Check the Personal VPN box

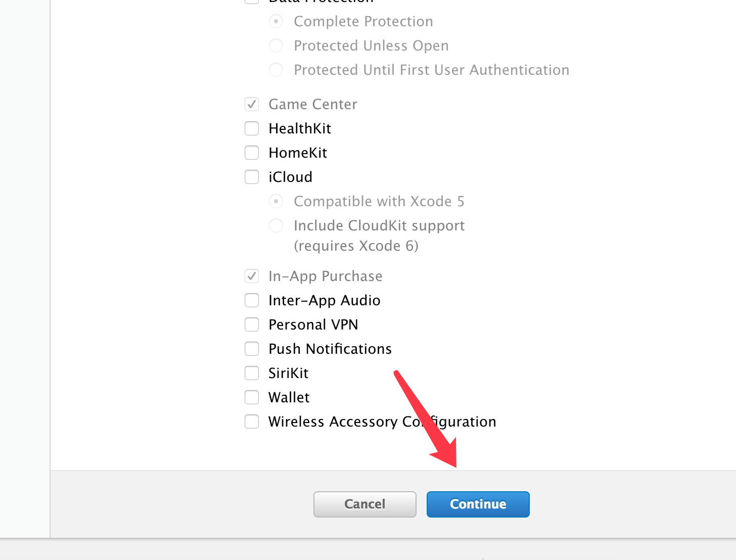point(252,324)
